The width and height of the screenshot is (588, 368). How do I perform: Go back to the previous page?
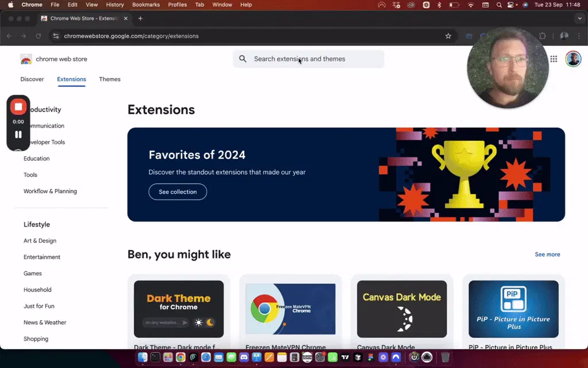(9, 36)
